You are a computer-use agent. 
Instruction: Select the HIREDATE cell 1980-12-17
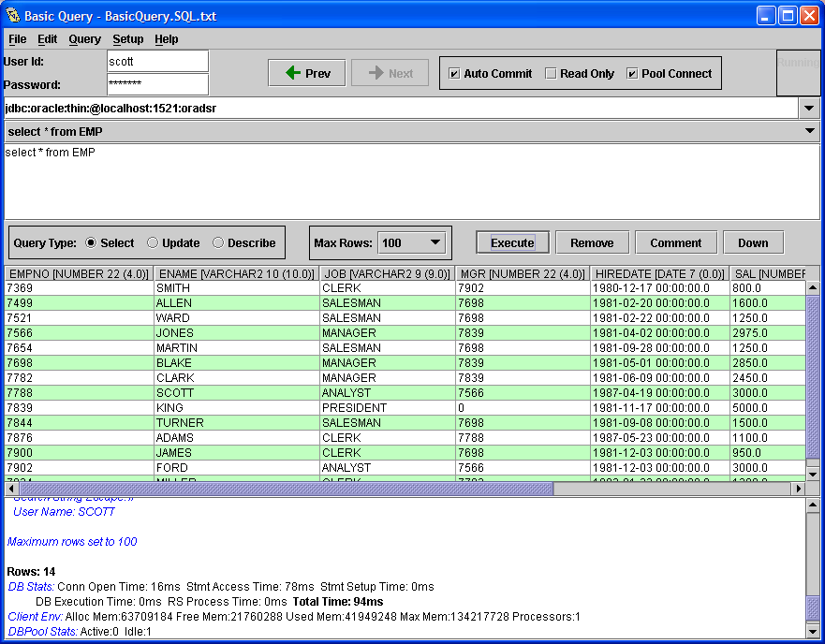click(x=660, y=287)
